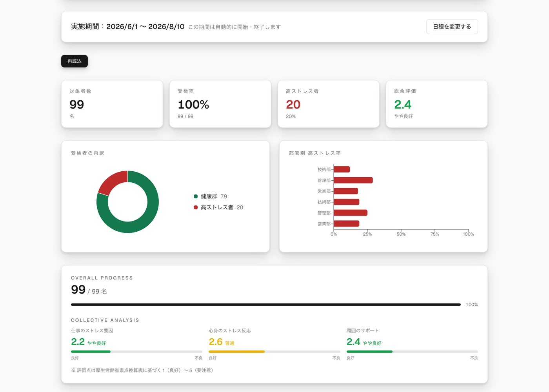Image resolution: width=549 pixels, height=392 pixels.
Task: Click the 周囲のサポート green score bar
Action: pyautogui.click(x=369, y=352)
